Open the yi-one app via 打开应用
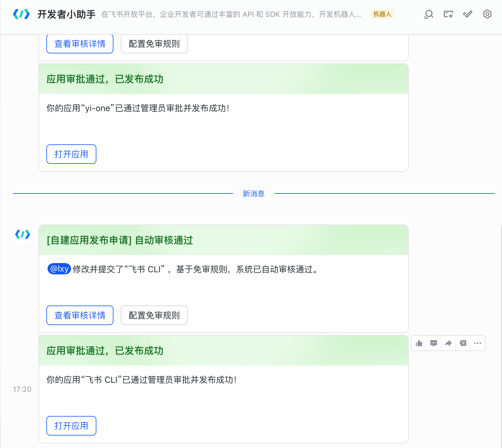 pyautogui.click(x=71, y=154)
